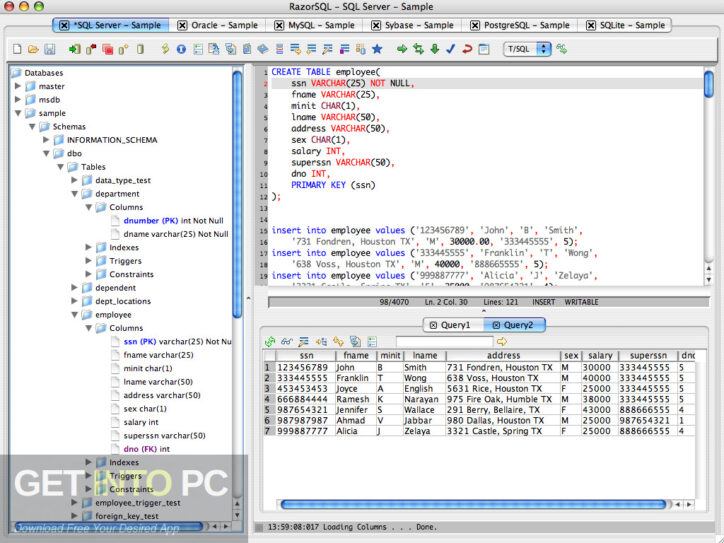Select the 'dnumber (PK) int Not Null' column
The height and width of the screenshot is (543, 724).
173,221
